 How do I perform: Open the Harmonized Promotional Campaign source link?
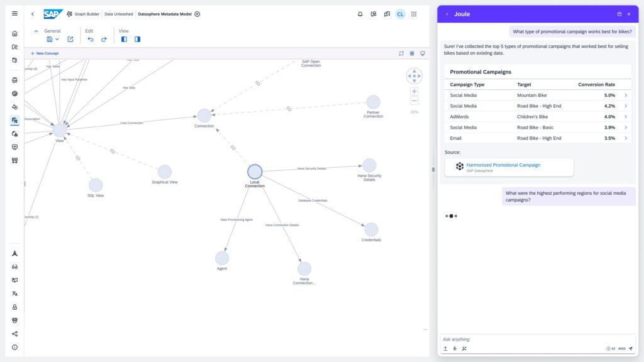coord(503,165)
